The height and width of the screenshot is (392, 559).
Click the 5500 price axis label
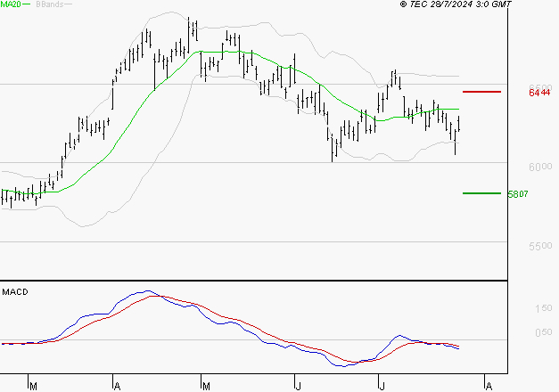540,246
